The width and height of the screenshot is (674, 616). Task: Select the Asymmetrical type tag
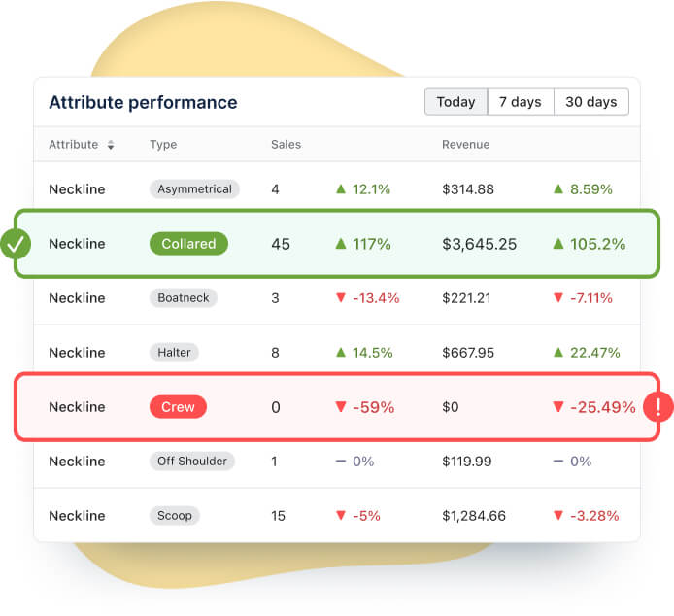click(194, 189)
